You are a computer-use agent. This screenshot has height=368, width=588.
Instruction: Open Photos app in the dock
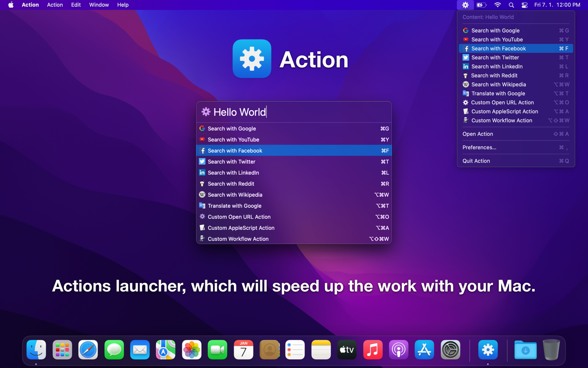pos(192,350)
